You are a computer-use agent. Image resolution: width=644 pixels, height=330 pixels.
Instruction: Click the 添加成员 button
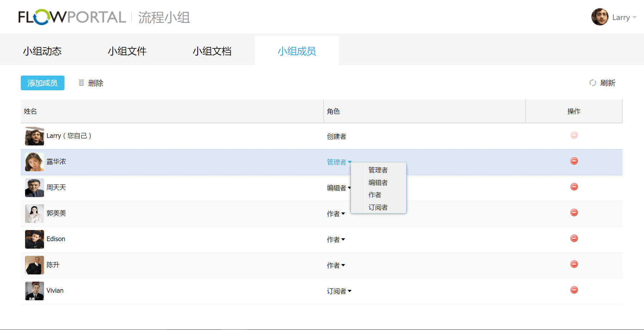click(x=42, y=83)
